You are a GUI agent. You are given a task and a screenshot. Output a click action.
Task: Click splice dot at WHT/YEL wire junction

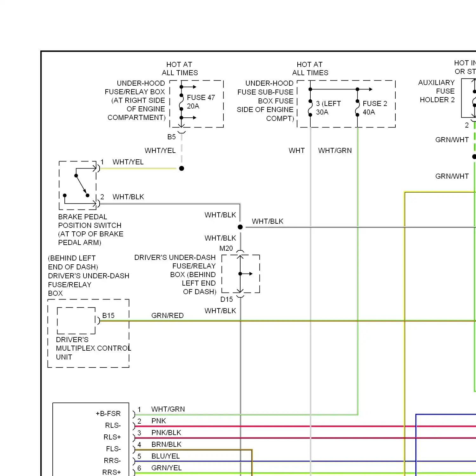(x=182, y=168)
